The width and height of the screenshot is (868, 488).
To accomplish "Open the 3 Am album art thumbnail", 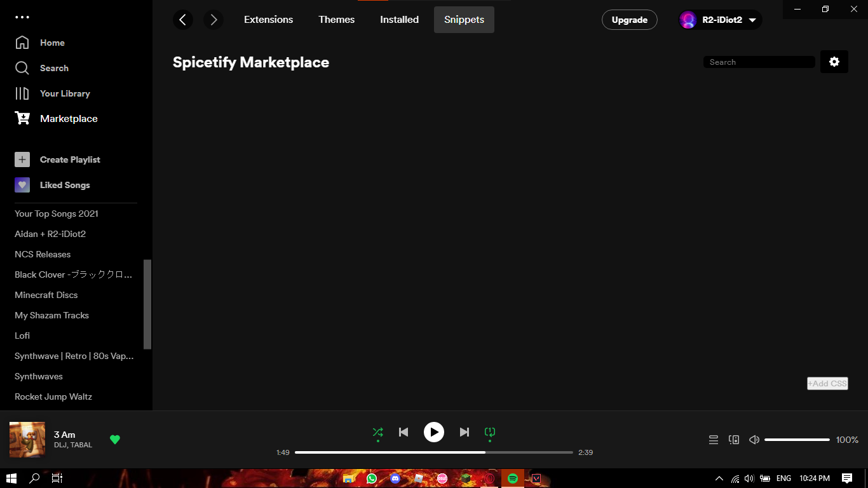I will 27,440.
